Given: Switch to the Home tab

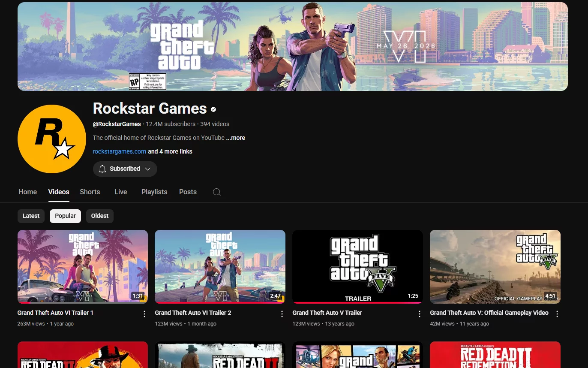Looking at the screenshot, I should click(28, 192).
